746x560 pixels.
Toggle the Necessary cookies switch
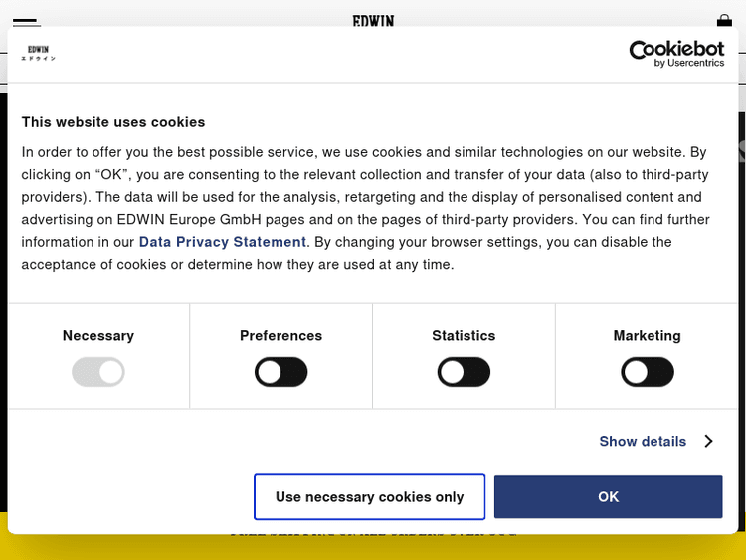(x=98, y=373)
